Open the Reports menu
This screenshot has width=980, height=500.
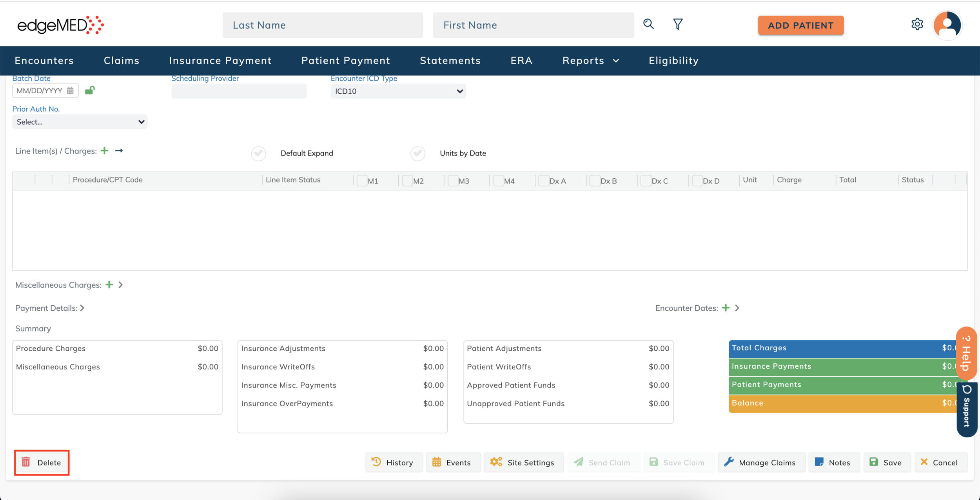tap(590, 61)
